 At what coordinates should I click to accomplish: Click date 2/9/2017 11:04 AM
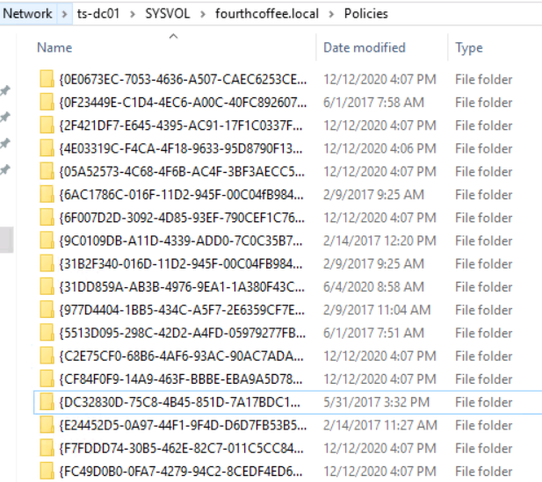pyautogui.click(x=377, y=310)
